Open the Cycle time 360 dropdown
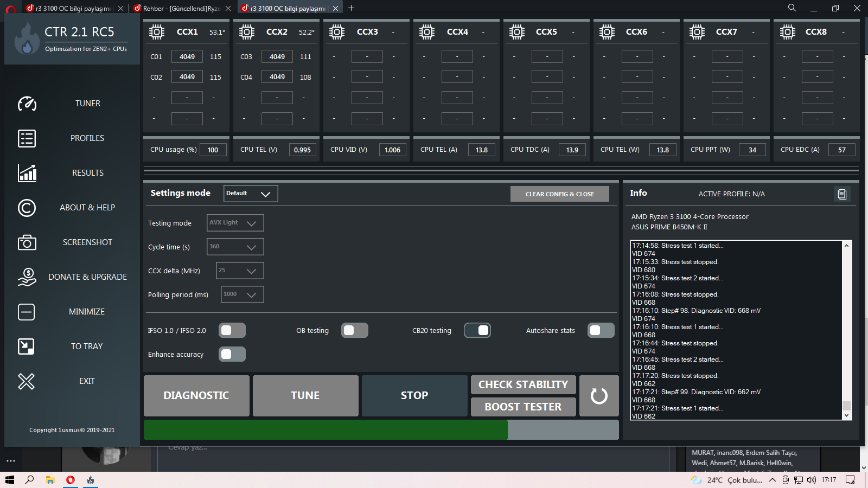The height and width of the screenshot is (488, 868). coord(235,247)
